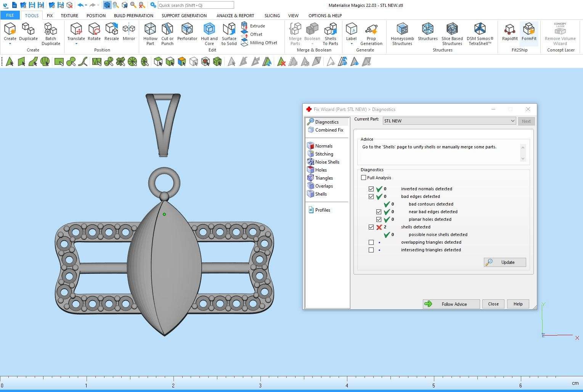This screenshot has width=583, height=392.
Task: Click the Quick search input field
Action: click(x=196, y=5)
